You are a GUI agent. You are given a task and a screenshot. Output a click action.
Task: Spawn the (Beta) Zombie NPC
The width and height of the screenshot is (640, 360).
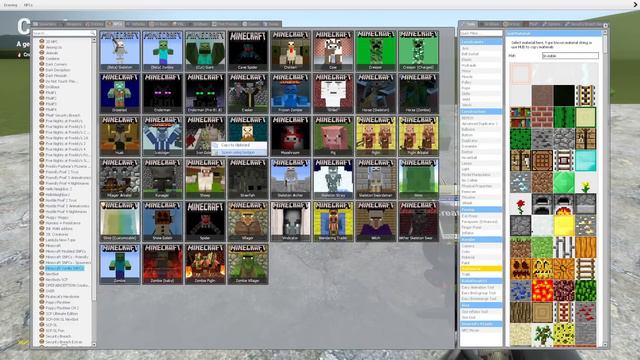click(162, 51)
